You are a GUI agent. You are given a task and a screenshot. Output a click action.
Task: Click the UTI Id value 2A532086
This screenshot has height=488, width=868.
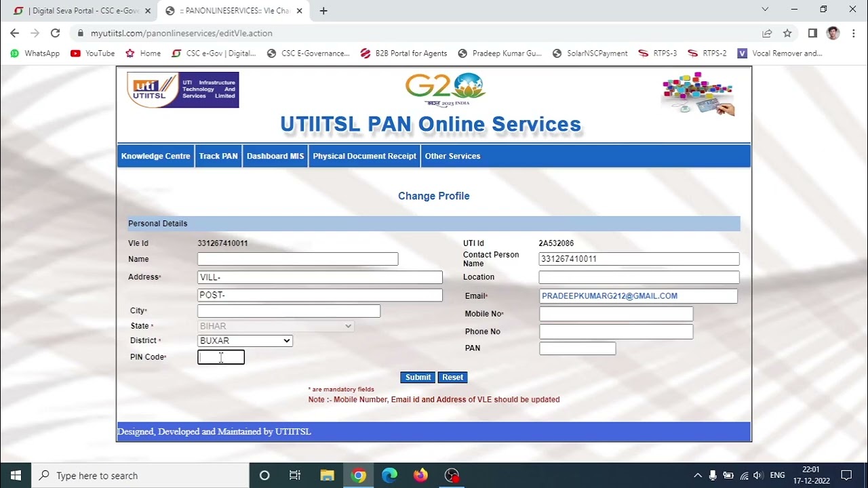(556, 243)
